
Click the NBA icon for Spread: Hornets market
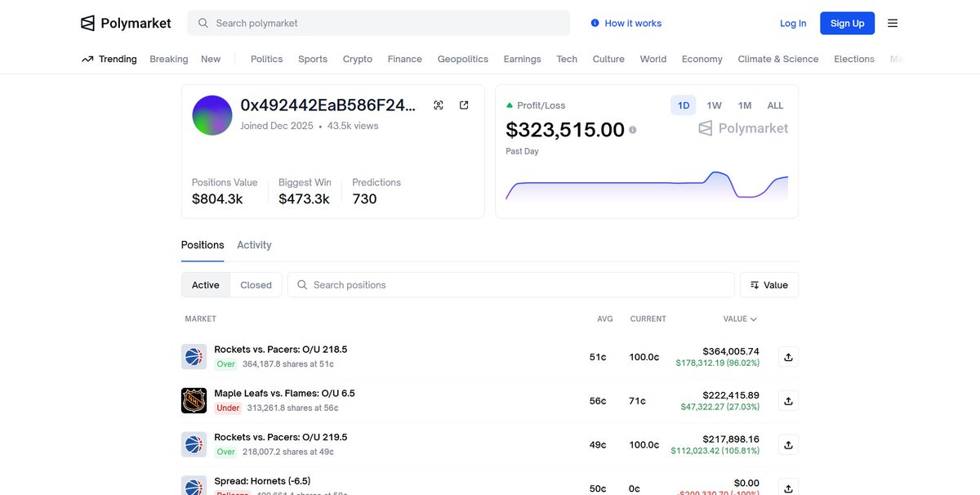(x=194, y=485)
